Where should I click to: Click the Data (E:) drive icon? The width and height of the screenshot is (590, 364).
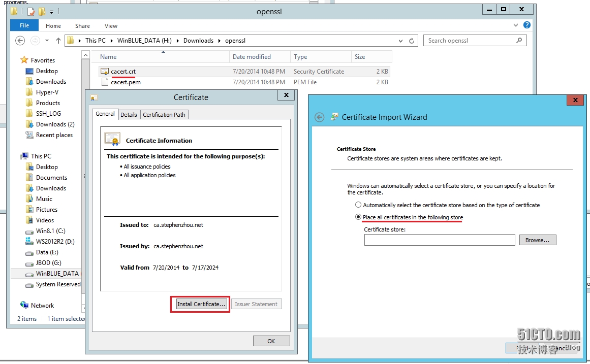coord(29,253)
